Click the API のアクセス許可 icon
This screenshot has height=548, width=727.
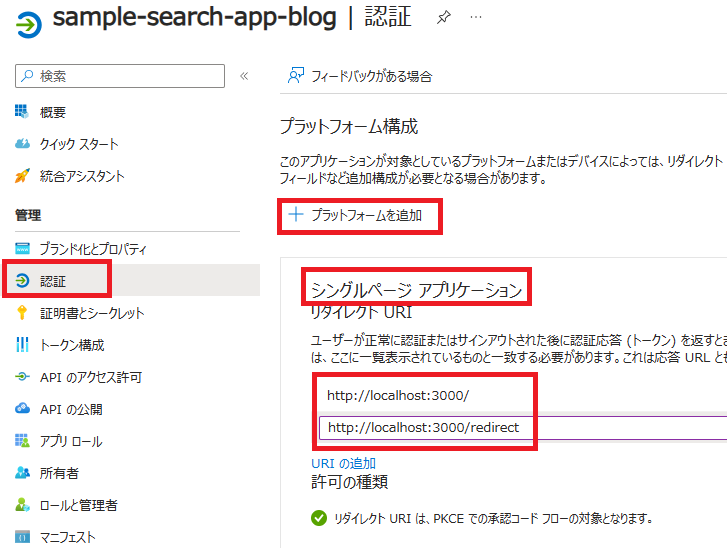pos(22,376)
